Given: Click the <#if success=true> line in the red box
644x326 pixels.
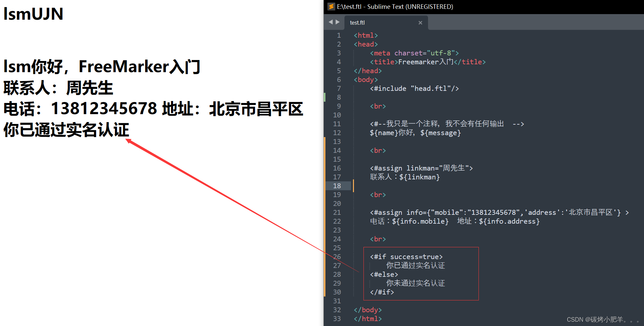Looking at the screenshot, I should tap(406, 256).
